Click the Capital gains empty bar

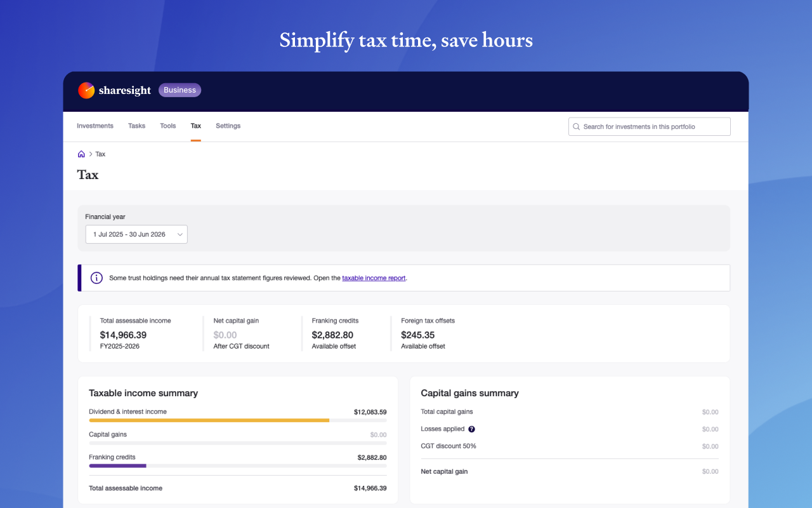(238, 443)
